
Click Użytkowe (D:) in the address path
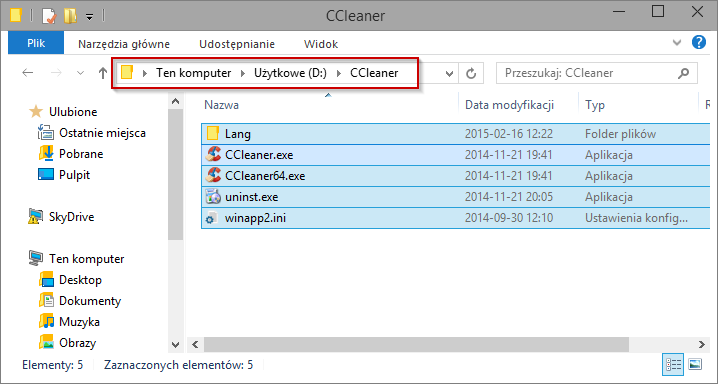(x=290, y=73)
